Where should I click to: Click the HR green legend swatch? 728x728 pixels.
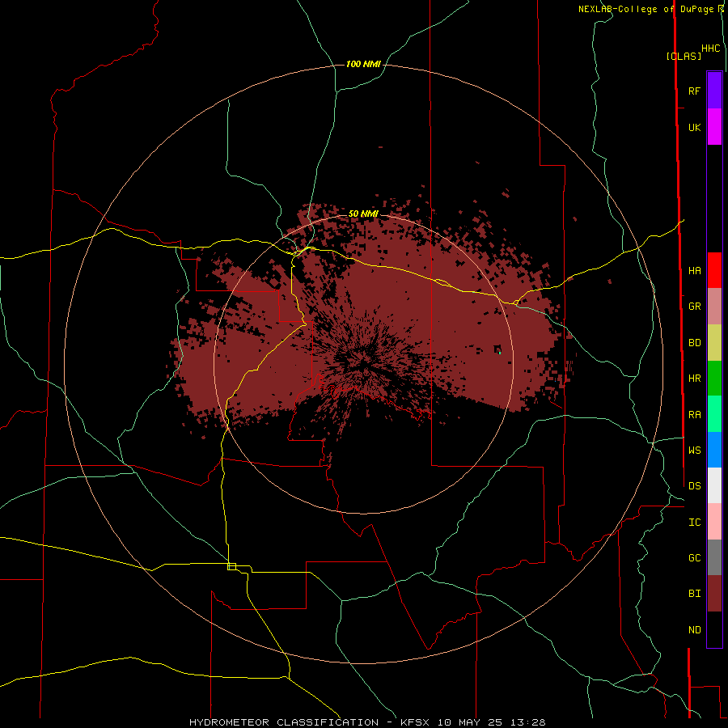[x=714, y=379]
